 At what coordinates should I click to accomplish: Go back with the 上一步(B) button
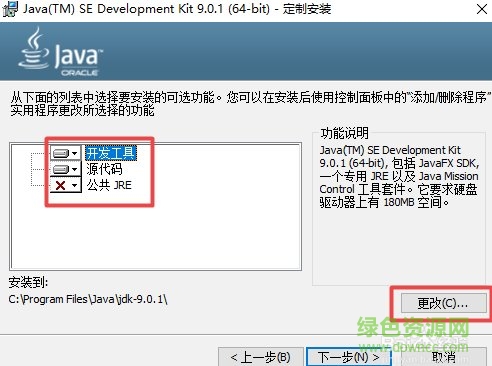(x=261, y=357)
